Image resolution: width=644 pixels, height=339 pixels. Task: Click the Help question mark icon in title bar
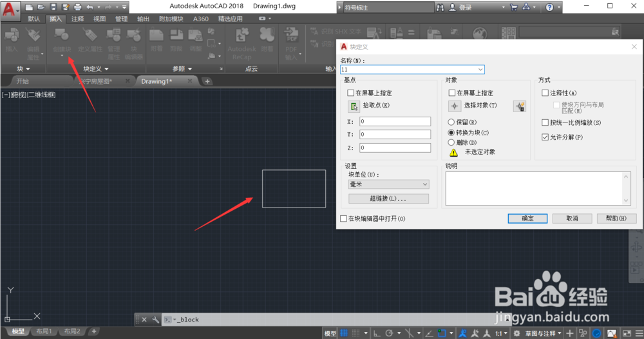549,7
